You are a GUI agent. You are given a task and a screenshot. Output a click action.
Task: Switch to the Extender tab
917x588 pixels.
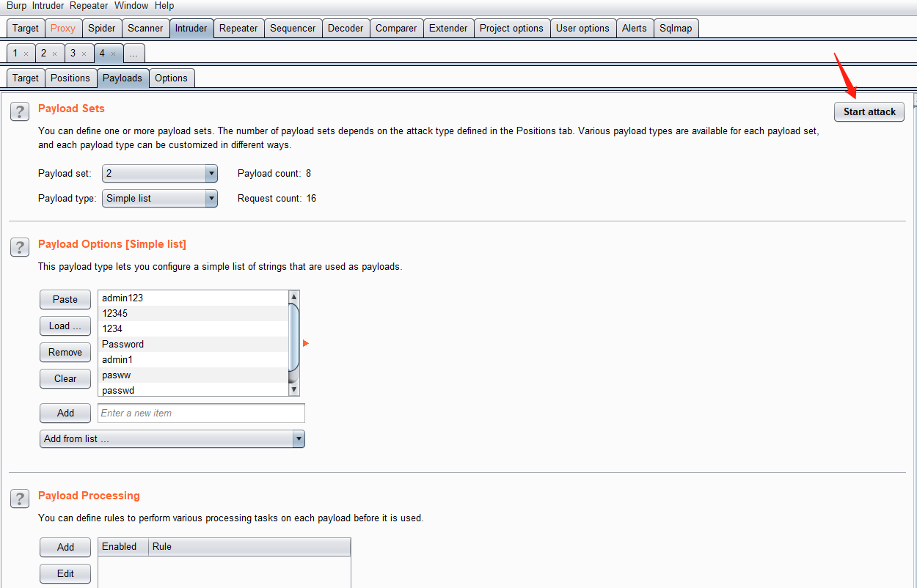pyautogui.click(x=448, y=28)
